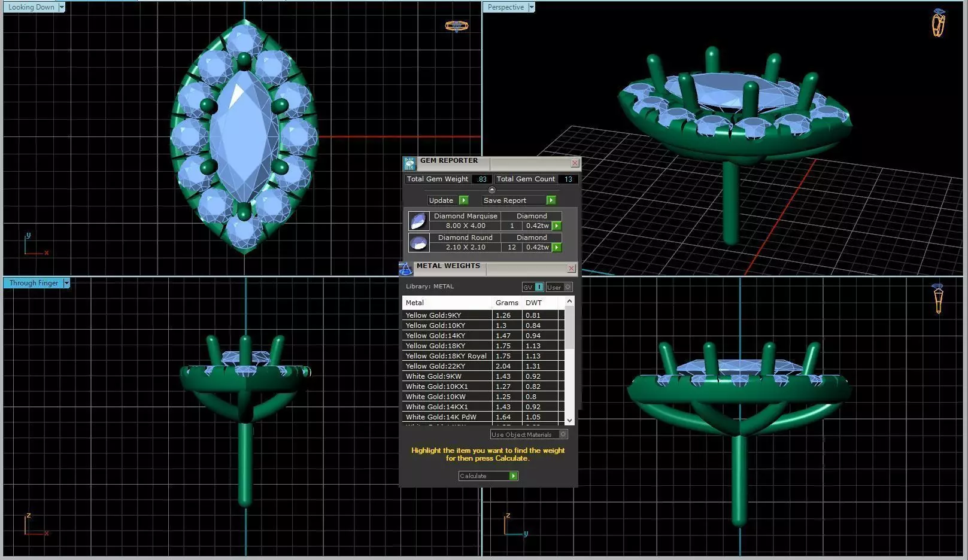Viewport: 968px width, 560px height.
Task: Select the White Gold:14K PdW row
Action: click(483, 417)
